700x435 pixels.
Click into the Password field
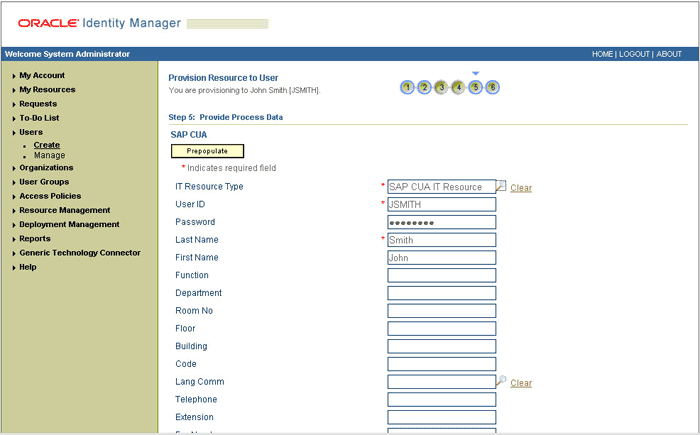click(x=442, y=222)
